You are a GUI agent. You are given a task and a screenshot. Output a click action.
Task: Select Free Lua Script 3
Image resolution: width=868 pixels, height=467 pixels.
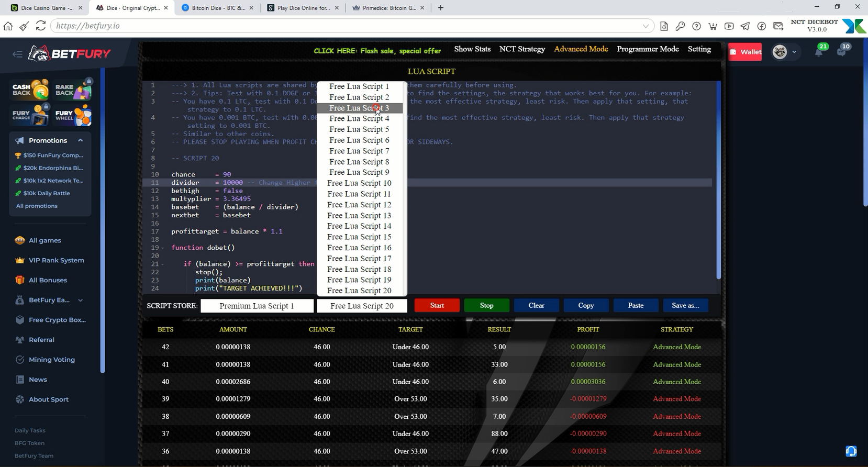pos(359,108)
